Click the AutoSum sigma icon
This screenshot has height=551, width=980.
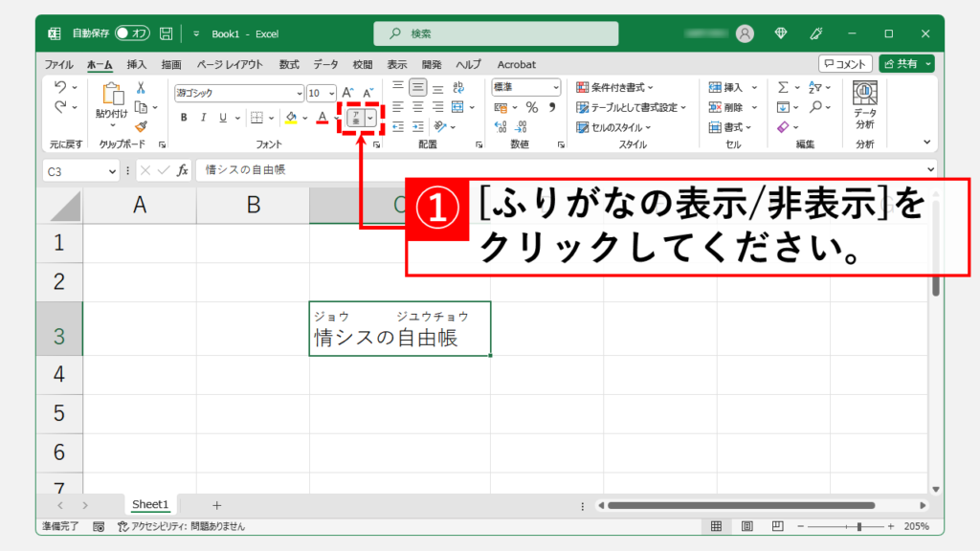click(783, 87)
